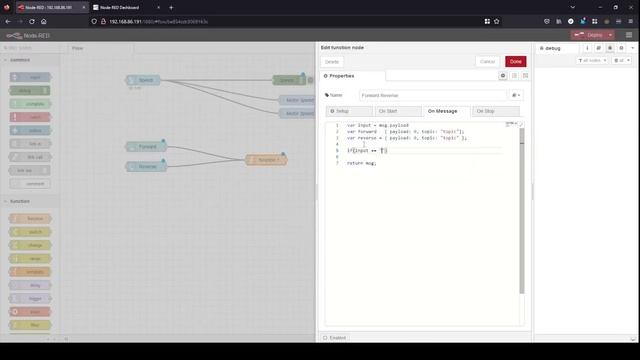Select the function node in the palette

(30, 219)
